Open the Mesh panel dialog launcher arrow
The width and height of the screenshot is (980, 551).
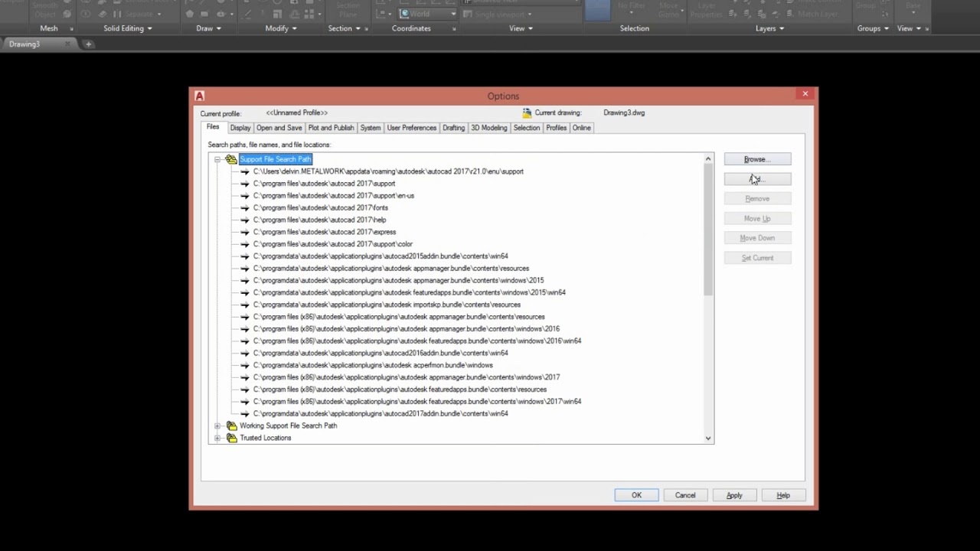72,29
